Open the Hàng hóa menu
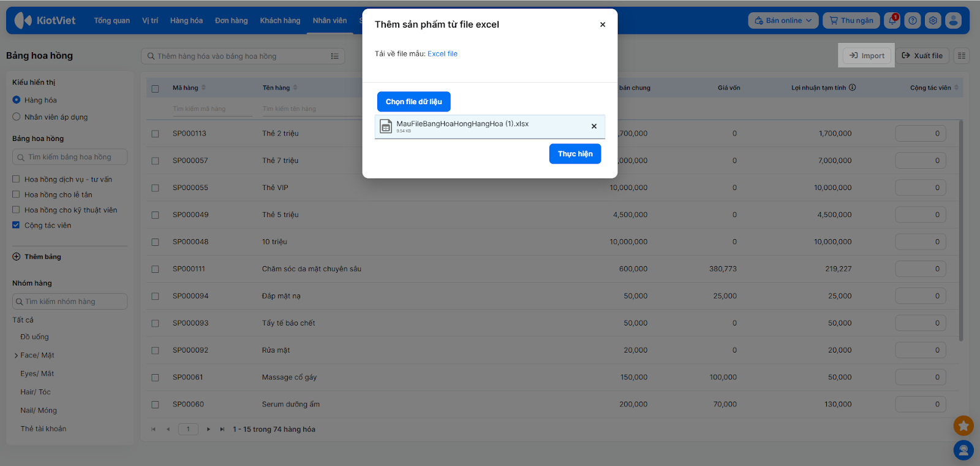 point(186,21)
